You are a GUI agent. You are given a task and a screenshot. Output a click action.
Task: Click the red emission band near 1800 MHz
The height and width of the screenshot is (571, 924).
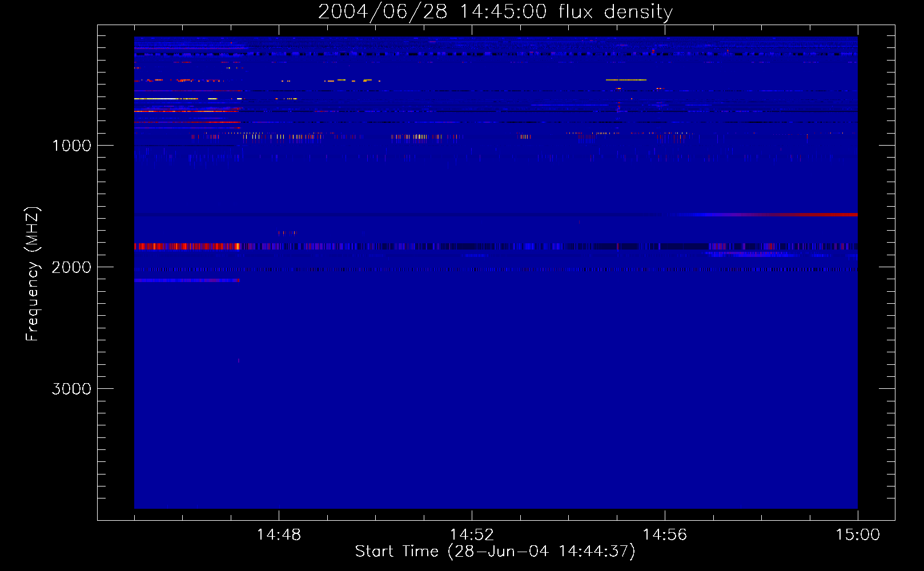(x=187, y=246)
